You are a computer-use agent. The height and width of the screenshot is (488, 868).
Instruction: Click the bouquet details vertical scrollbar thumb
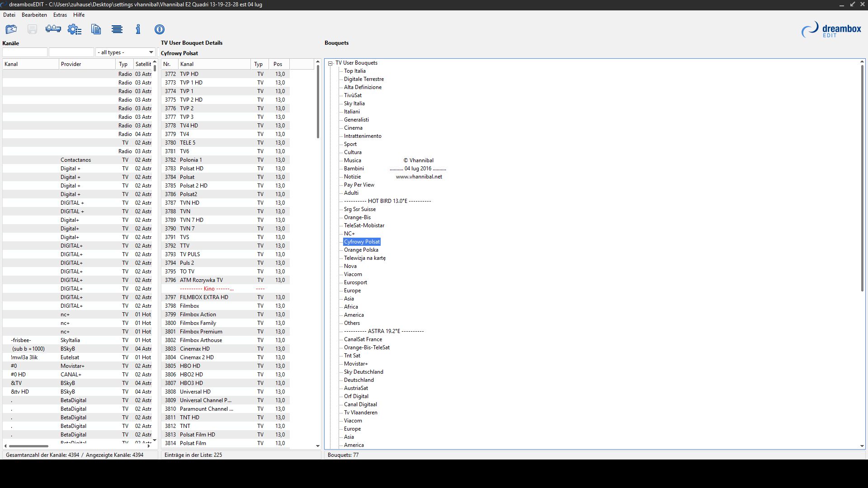point(318,102)
